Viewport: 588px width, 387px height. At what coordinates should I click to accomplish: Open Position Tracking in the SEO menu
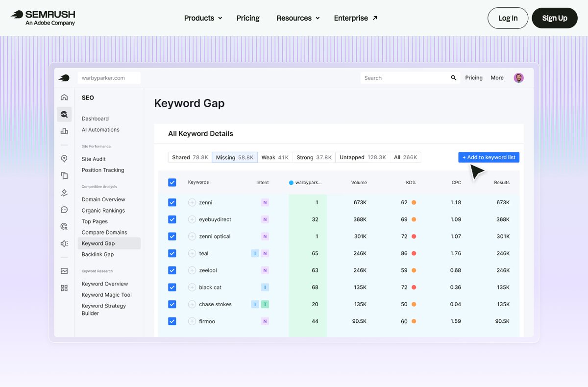coord(103,170)
